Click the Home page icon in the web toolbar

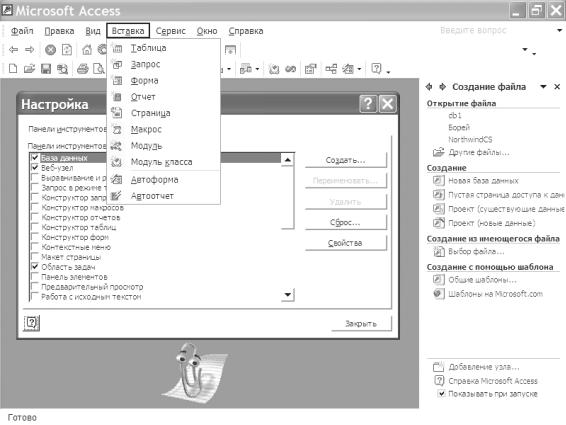[87, 49]
